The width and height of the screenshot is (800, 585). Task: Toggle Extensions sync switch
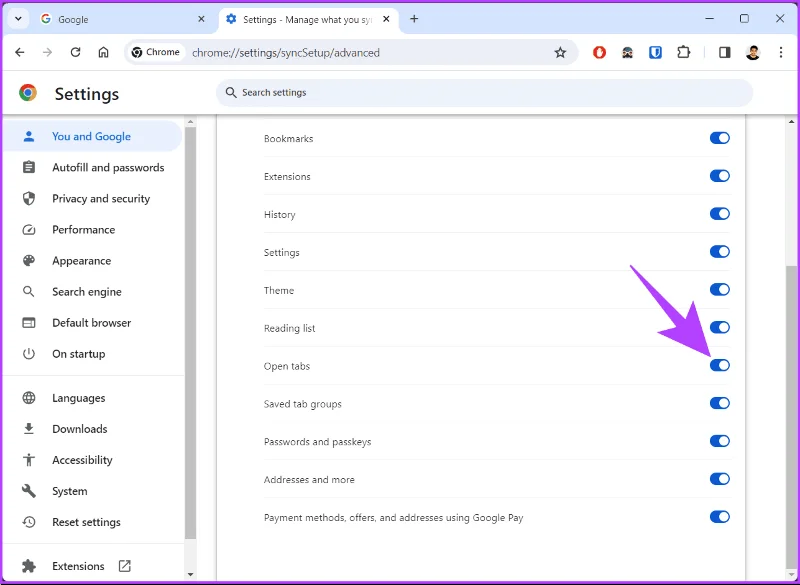click(719, 176)
